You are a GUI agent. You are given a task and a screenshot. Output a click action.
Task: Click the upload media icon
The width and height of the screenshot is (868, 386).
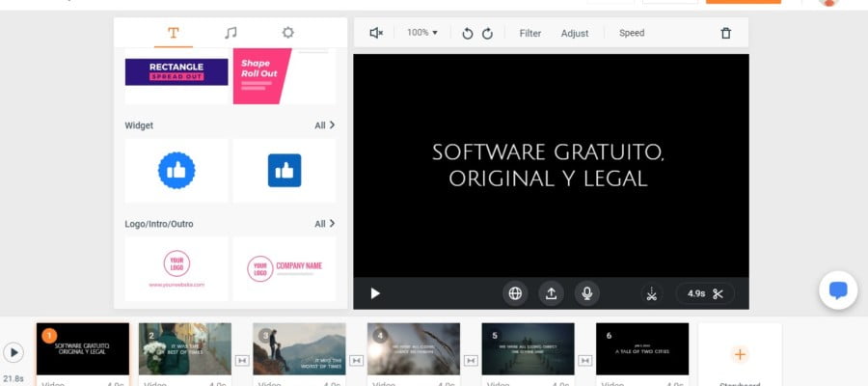(x=552, y=293)
